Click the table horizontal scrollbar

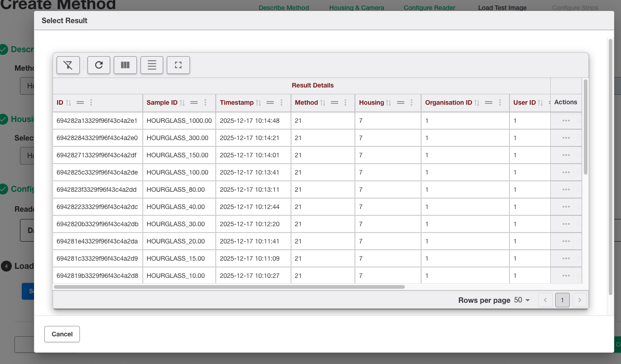tap(229, 287)
